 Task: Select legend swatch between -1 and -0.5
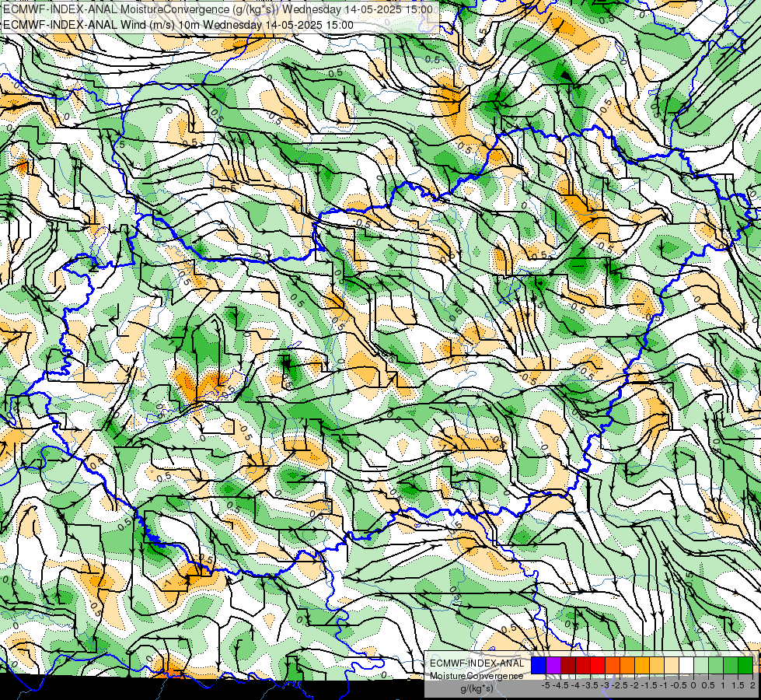(x=672, y=665)
